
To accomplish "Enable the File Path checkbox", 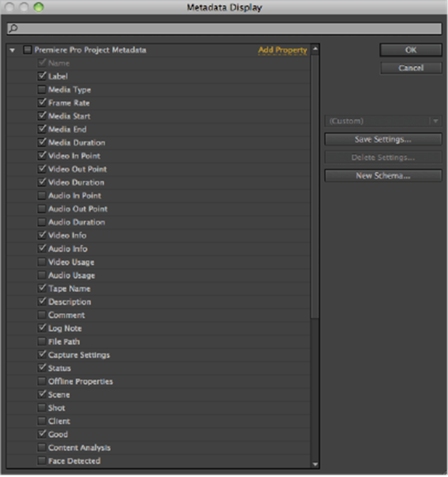I will click(x=42, y=341).
